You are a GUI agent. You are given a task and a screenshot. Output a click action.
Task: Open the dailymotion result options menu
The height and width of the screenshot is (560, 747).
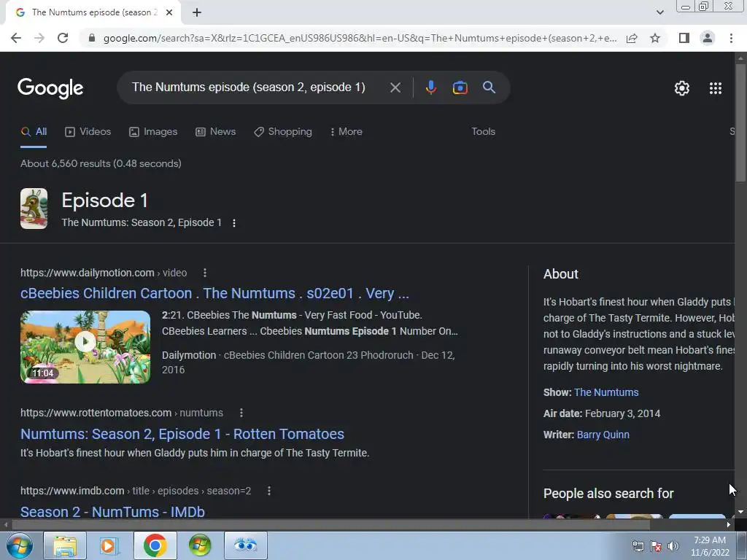tap(205, 273)
